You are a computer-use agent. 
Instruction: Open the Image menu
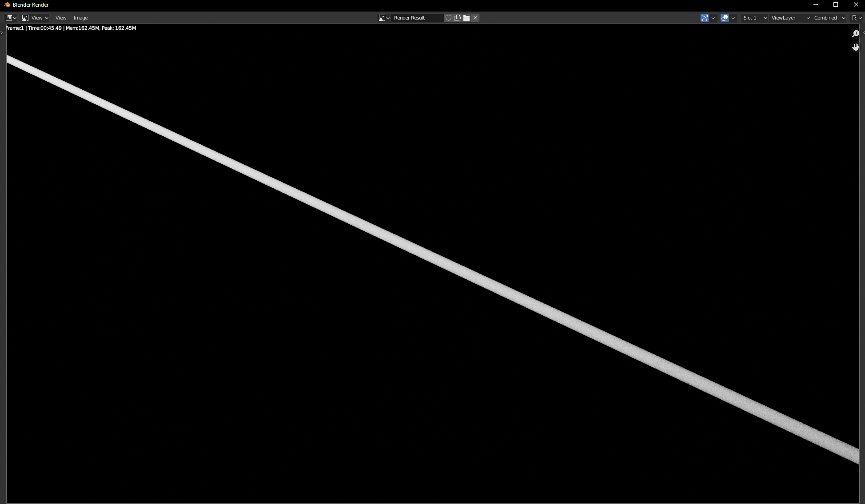tap(80, 18)
